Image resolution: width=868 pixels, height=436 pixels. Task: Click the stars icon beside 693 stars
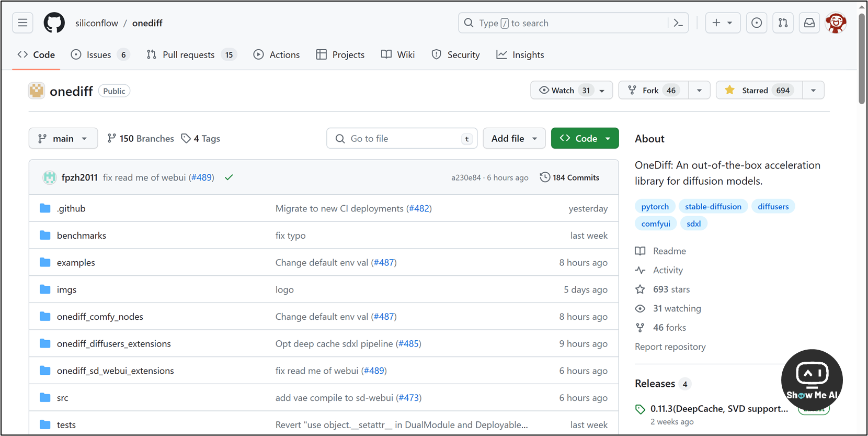pyautogui.click(x=640, y=289)
